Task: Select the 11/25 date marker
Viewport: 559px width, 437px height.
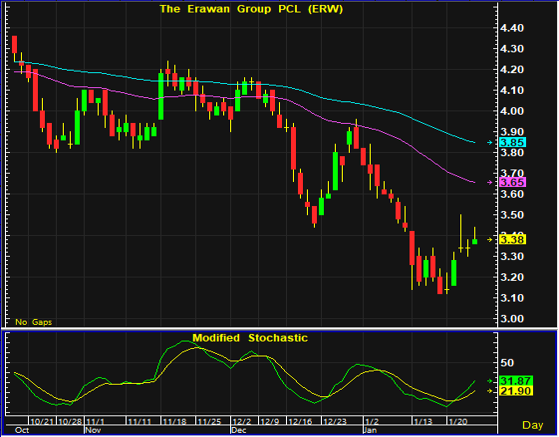Action: tap(210, 422)
